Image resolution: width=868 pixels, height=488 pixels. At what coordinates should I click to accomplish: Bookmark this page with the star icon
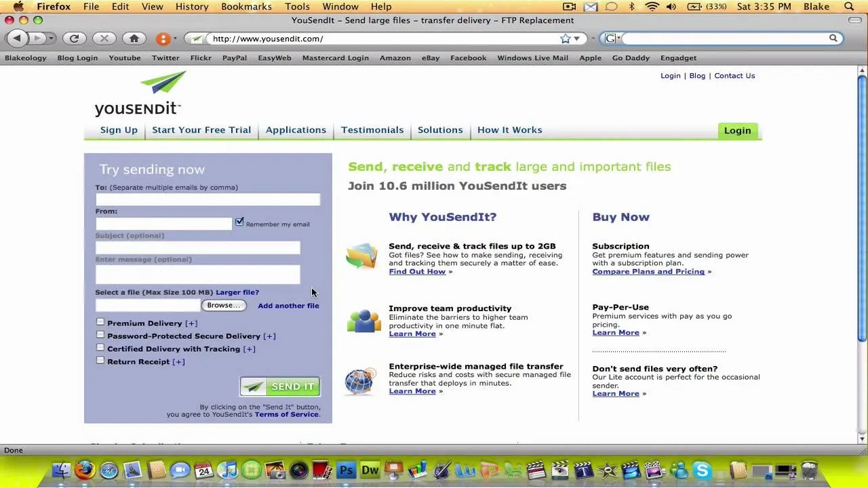565,39
